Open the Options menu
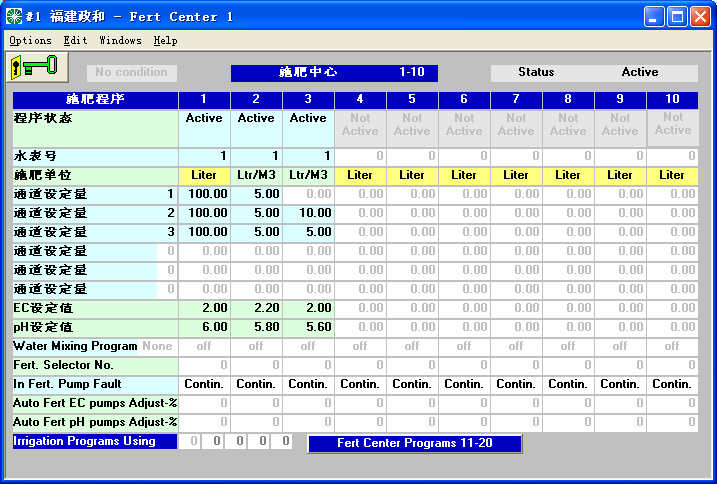Viewport: 717px width, 484px height. pos(30,41)
